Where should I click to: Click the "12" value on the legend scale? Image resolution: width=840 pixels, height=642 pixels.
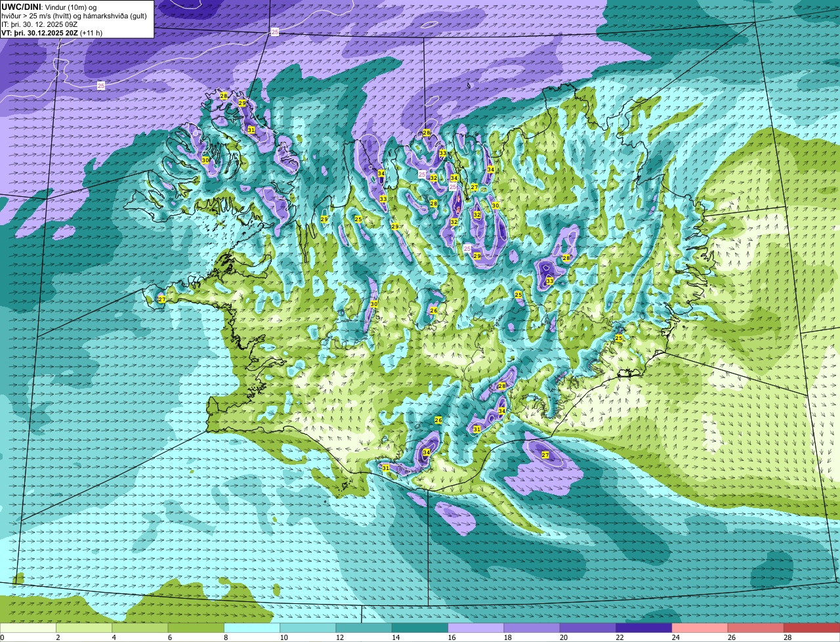pos(339,637)
